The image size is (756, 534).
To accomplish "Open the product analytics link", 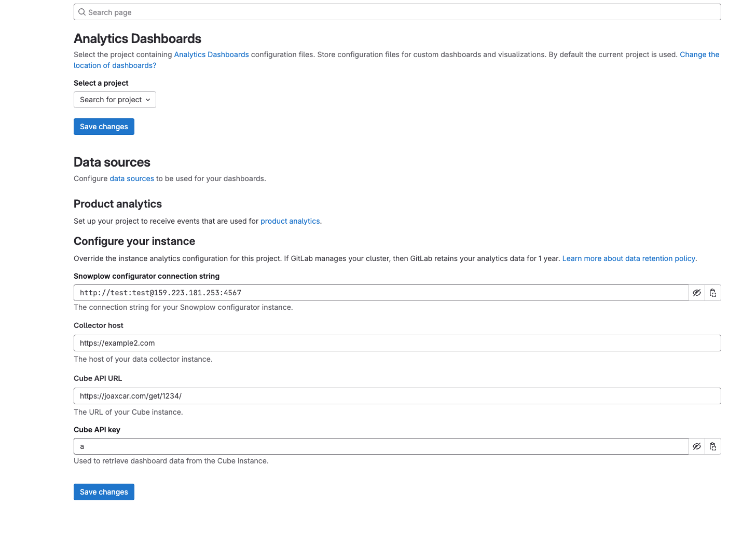I will pos(290,221).
